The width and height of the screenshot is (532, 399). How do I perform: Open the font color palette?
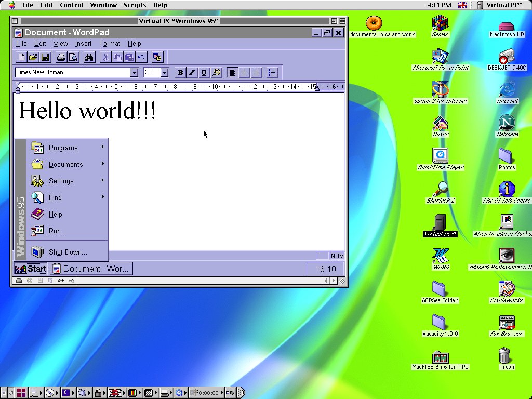[x=217, y=72]
